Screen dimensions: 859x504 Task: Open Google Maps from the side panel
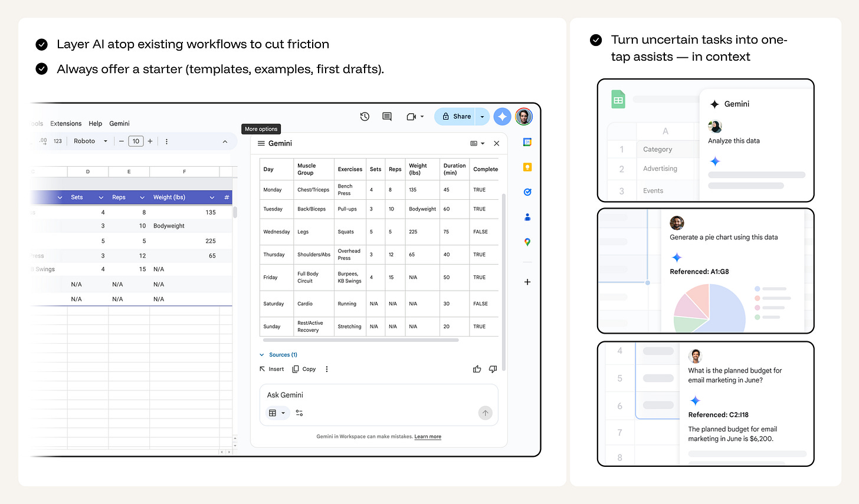click(527, 242)
